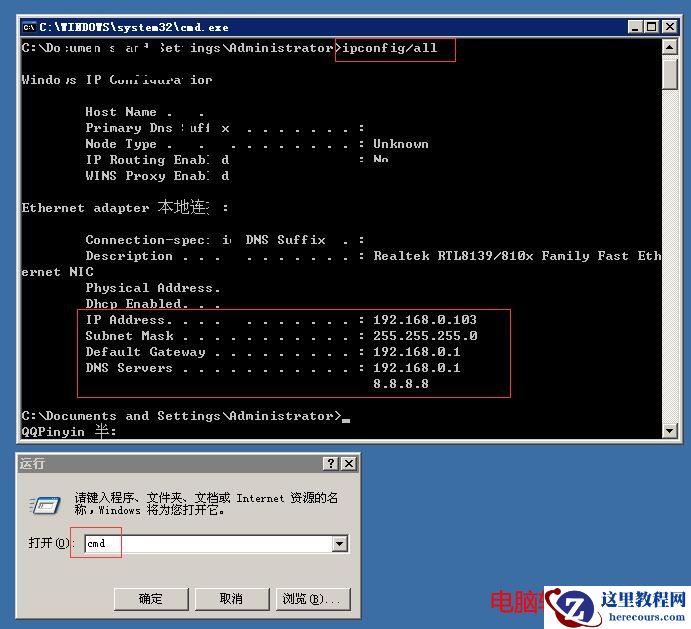The image size is (691, 629).
Task: Click the Run dialog help question-mark button
Action: [x=331, y=463]
